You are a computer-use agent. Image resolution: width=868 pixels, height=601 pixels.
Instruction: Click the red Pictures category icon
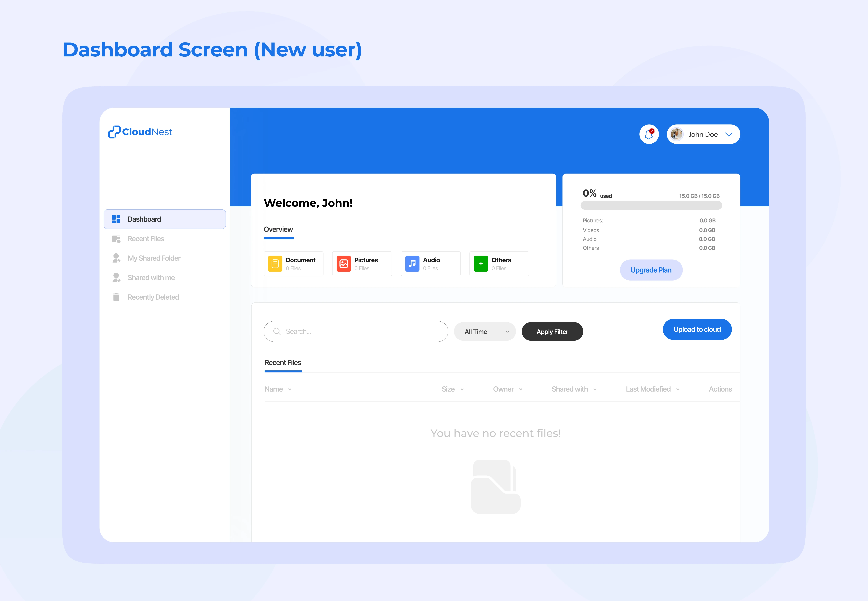343,264
